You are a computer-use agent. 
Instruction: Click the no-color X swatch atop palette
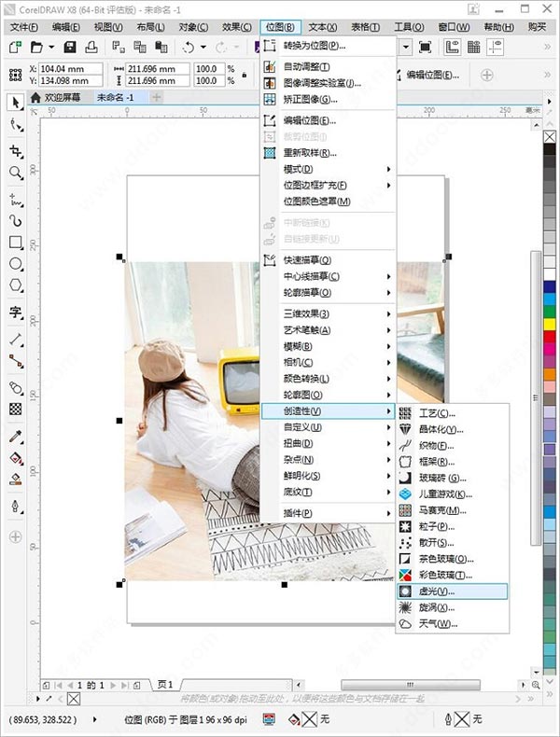click(549, 137)
